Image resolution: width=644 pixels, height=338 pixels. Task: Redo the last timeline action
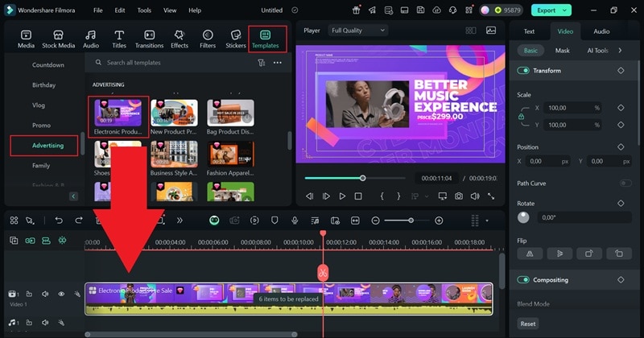click(79, 221)
